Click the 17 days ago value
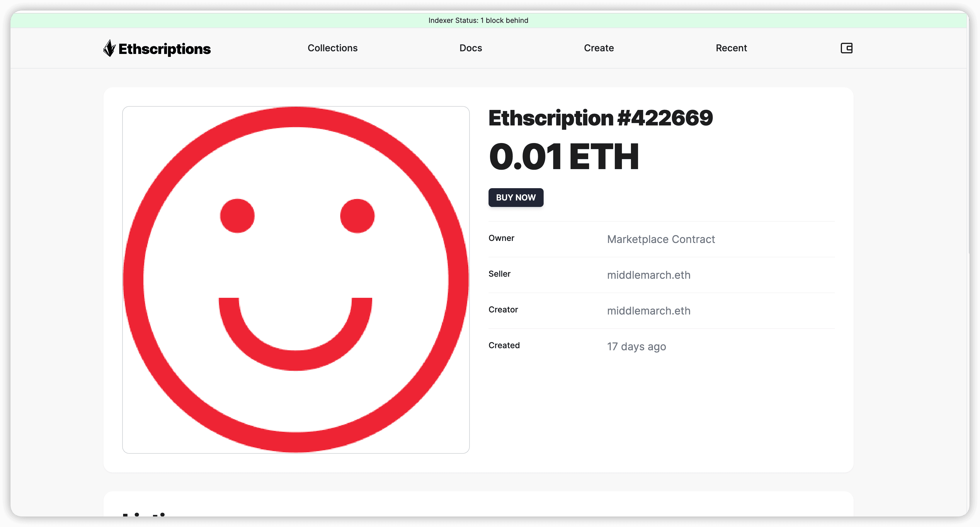 pos(637,347)
